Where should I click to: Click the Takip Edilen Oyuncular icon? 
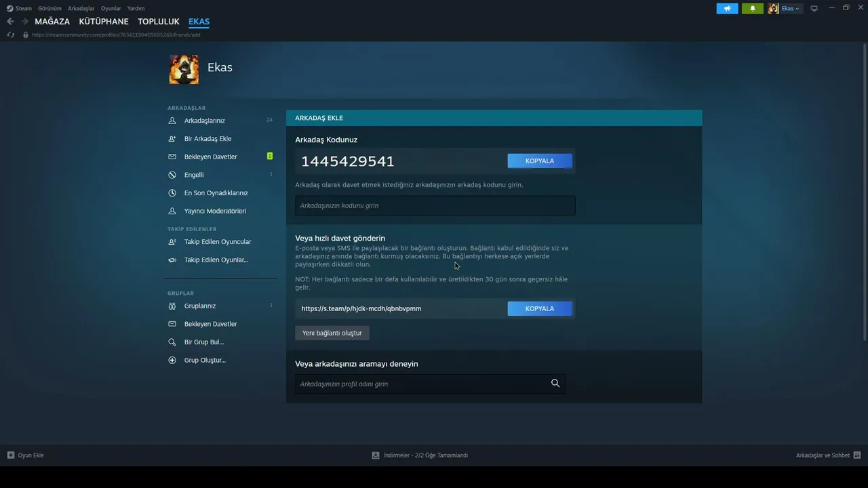(x=172, y=242)
